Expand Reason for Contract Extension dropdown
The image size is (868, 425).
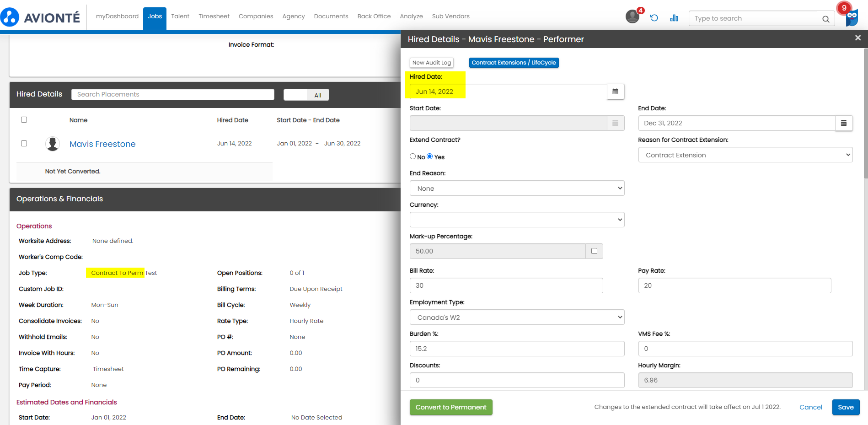coord(745,155)
